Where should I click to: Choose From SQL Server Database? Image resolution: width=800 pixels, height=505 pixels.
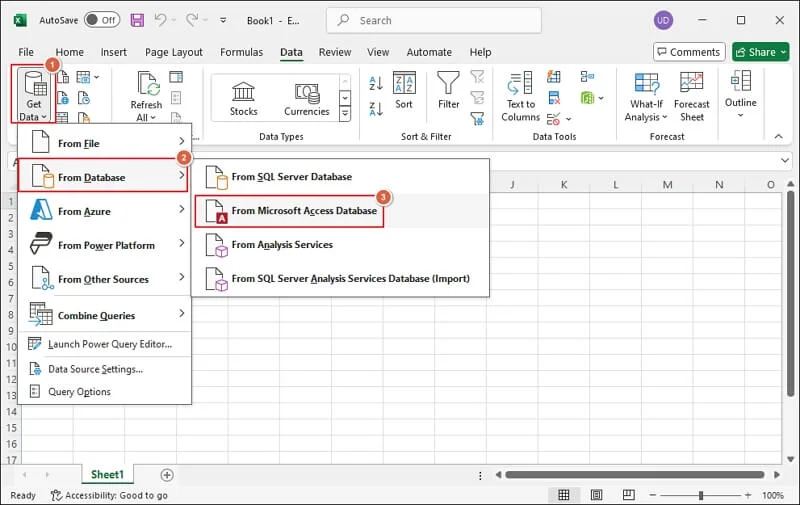340,176
